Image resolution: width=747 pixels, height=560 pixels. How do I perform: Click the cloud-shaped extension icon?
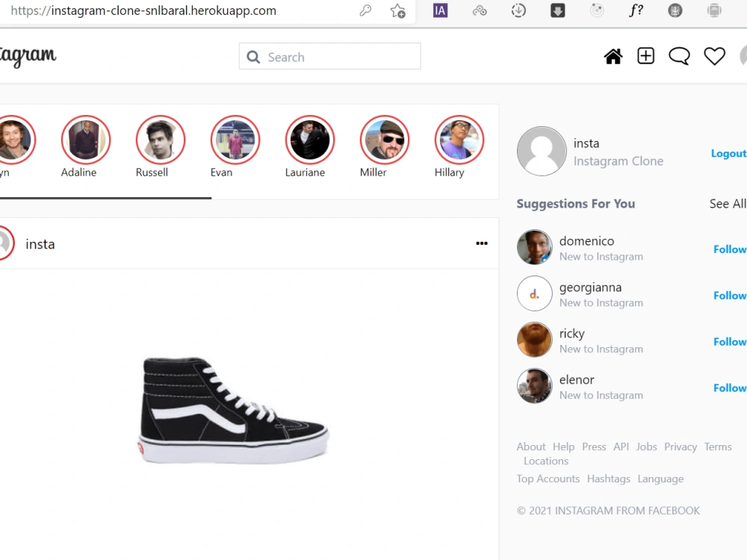tap(480, 10)
